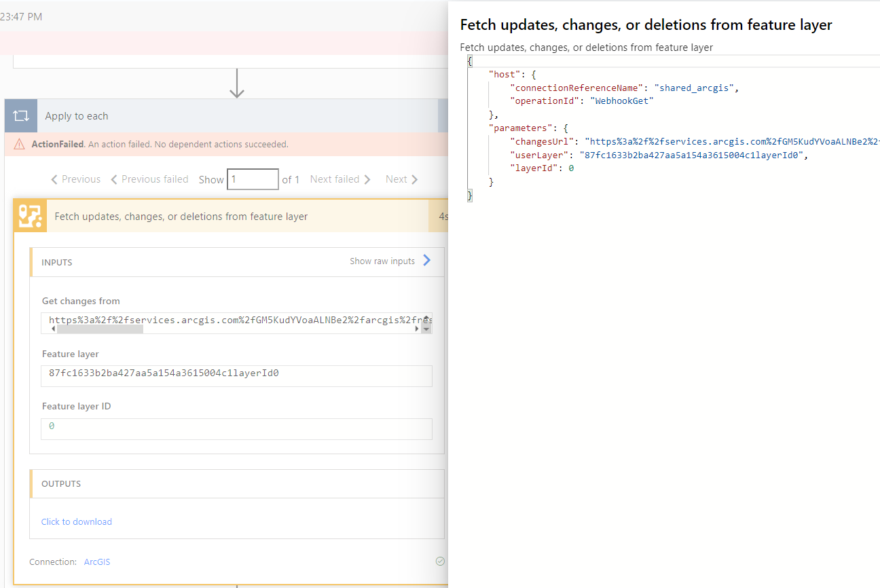Image resolution: width=880 pixels, height=588 pixels.
Task: Click the connection status checkmark icon
Action: (440, 562)
